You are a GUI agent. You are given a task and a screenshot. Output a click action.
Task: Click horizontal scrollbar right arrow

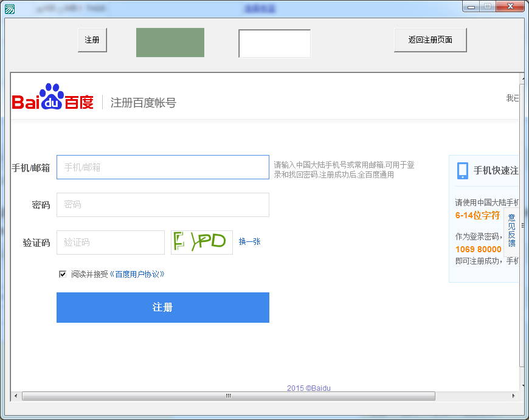[513, 396]
